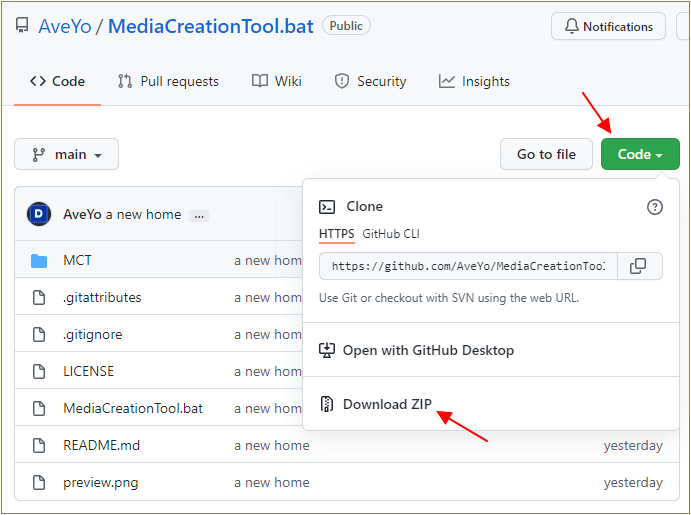Click the MediaCreationTool.bat file icon
Screen dimensions: 691x515
pyautogui.click(x=39, y=409)
